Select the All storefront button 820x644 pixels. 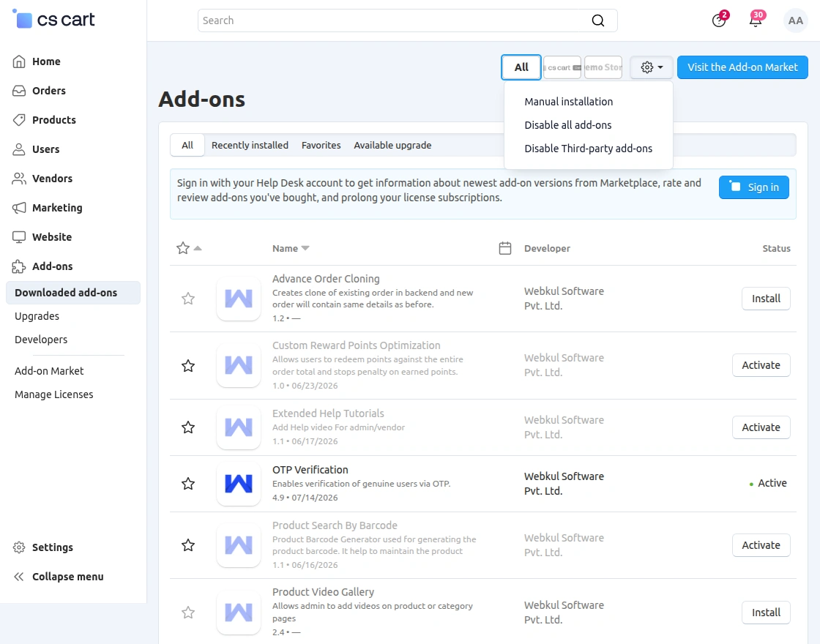(x=521, y=67)
